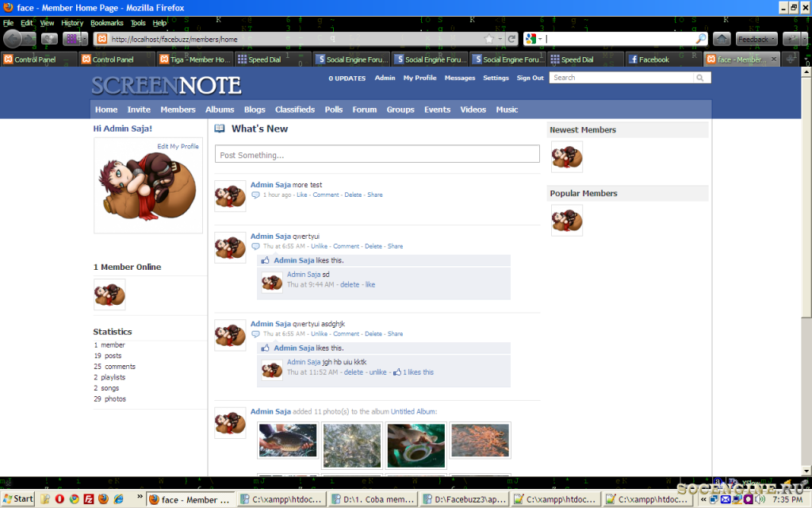Reload the page using the refresh icon

pyautogui.click(x=511, y=39)
